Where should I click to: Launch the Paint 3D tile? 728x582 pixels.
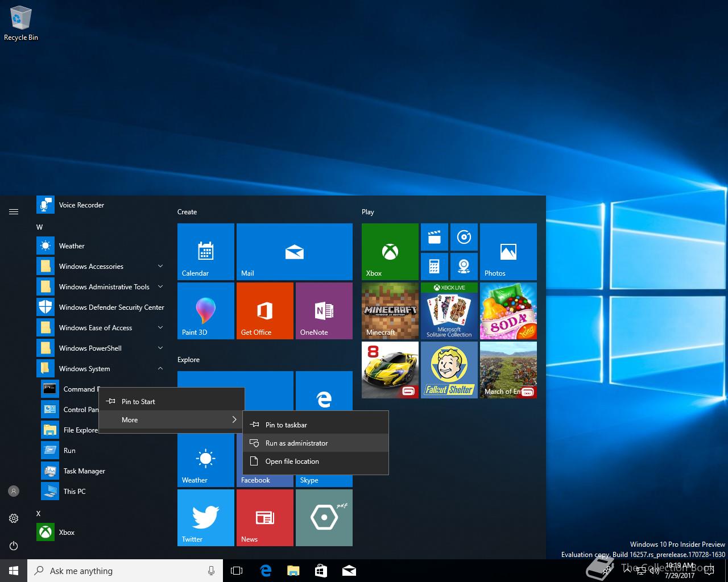pyautogui.click(x=206, y=311)
